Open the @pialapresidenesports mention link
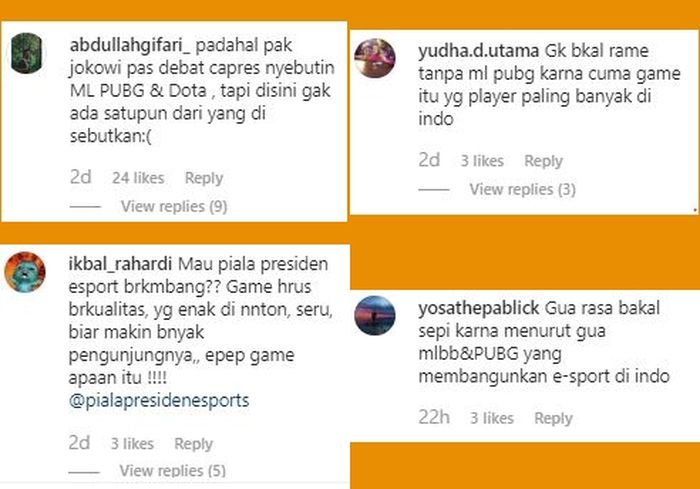The height and width of the screenshot is (489, 700). (x=159, y=400)
